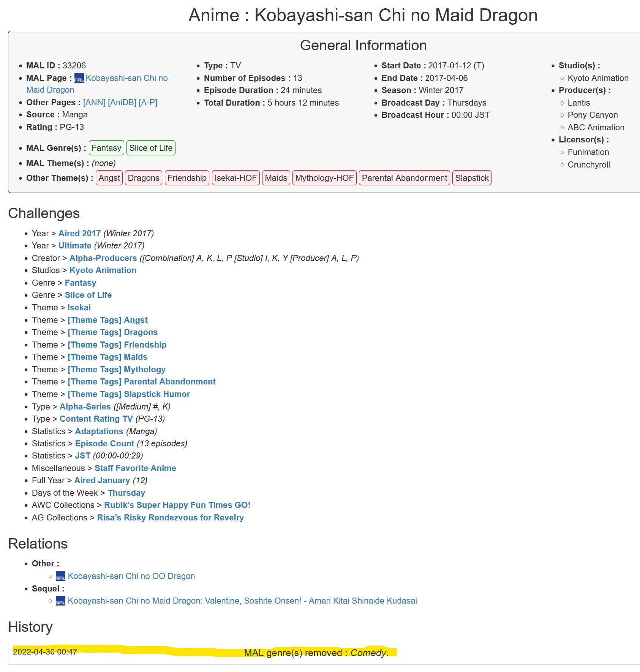Open the Thursday days of week link
Viewport: 640px width, 672px height.
(x=126, y=493)
